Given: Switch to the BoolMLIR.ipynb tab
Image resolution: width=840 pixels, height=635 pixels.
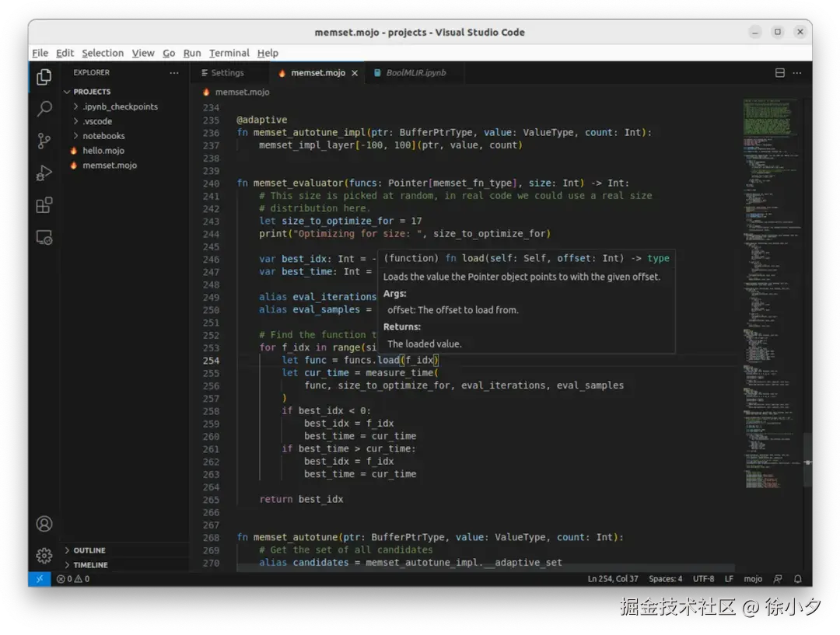Looking at the screenshot, I should coord(415,73).
